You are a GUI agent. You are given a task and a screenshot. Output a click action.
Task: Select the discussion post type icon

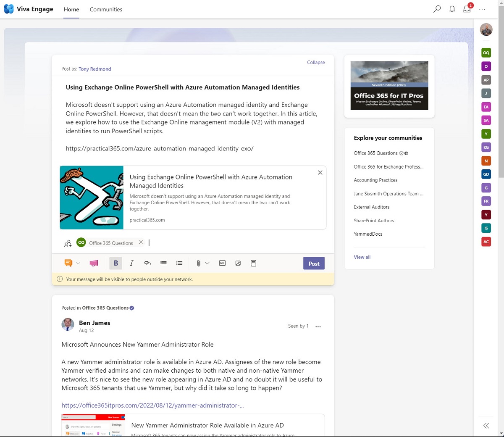click(68, 263)
